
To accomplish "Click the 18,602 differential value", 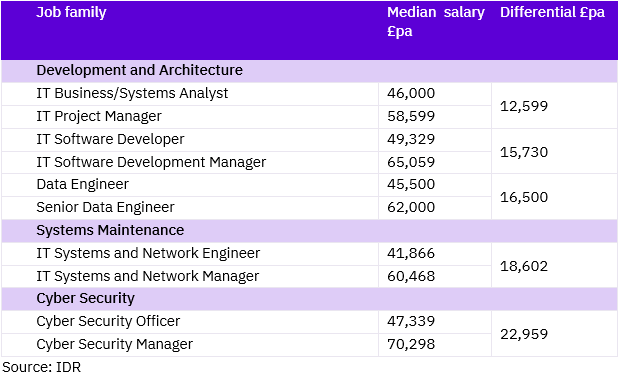I will [x=524, y=266].
